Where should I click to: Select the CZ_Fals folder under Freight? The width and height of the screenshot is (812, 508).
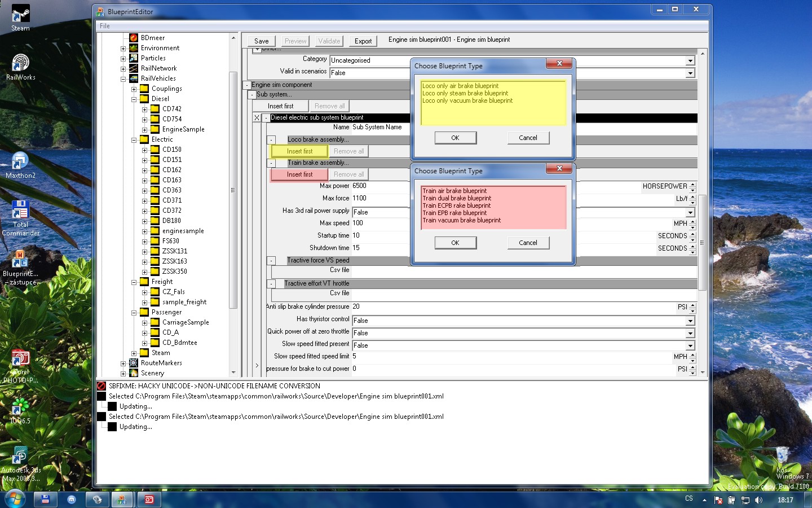(173, 292)
